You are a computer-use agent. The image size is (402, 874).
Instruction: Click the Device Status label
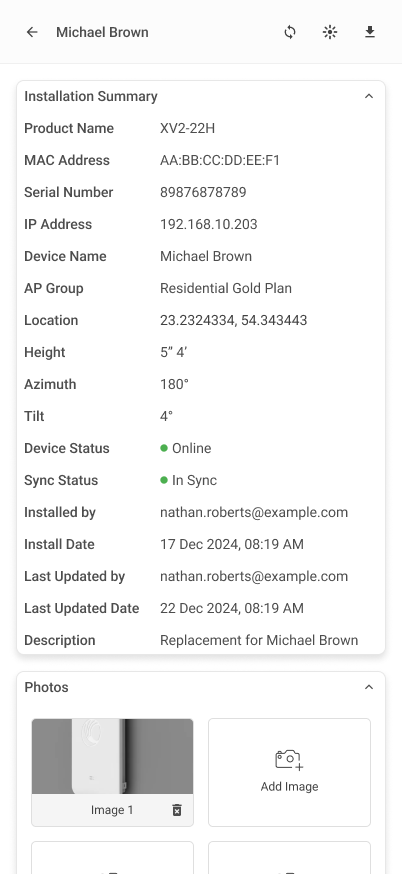66,449
